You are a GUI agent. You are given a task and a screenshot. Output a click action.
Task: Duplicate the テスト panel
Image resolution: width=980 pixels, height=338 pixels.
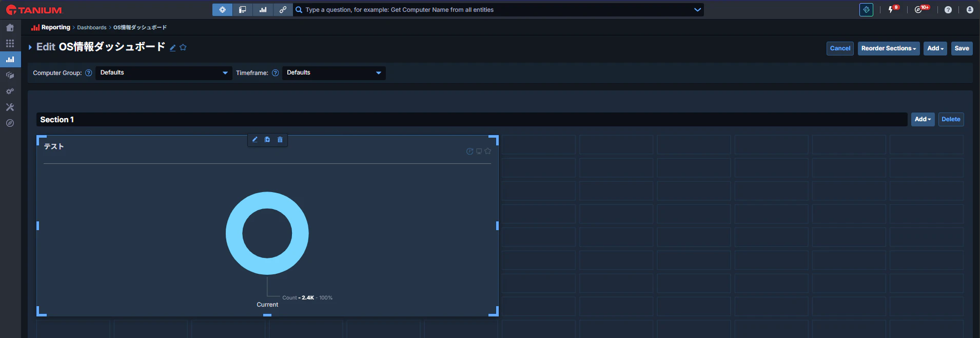tap(267, 140)
